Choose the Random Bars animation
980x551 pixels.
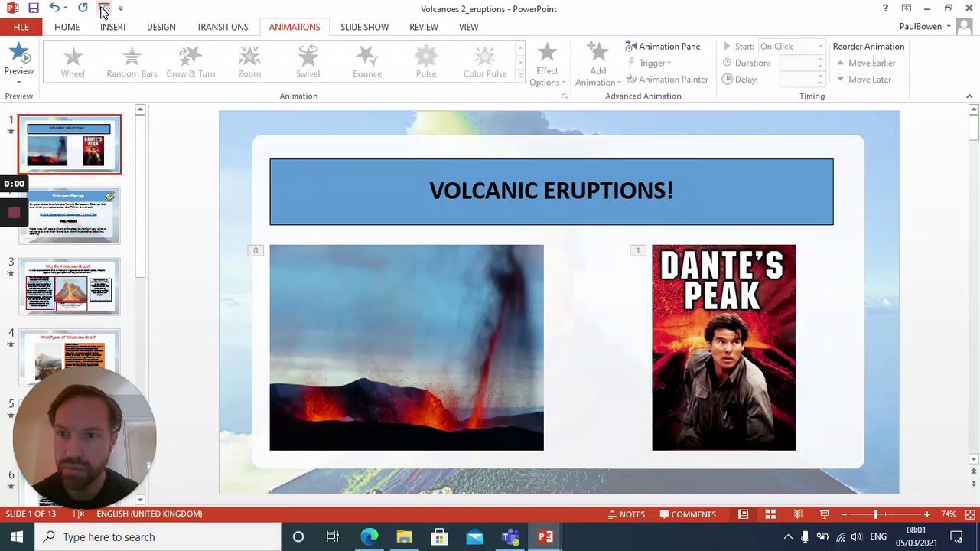132,61
